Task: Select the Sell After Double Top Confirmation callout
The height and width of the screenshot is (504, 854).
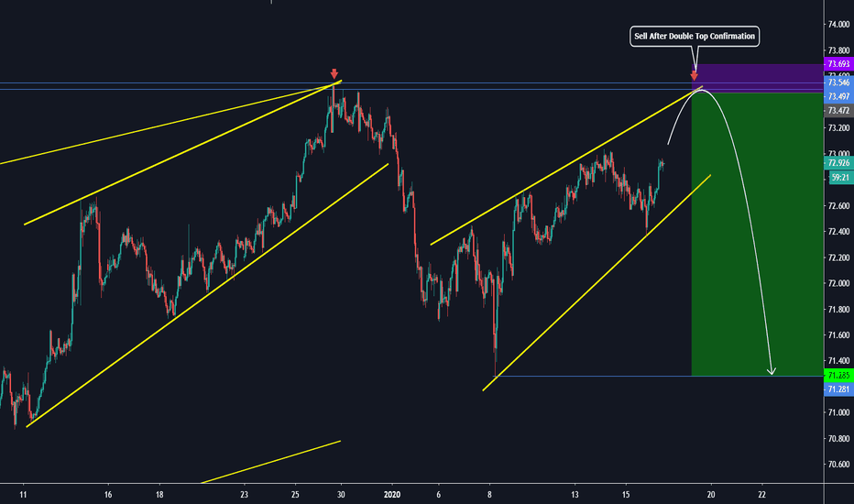Action: pyautogui.click(x=695, y=37)
